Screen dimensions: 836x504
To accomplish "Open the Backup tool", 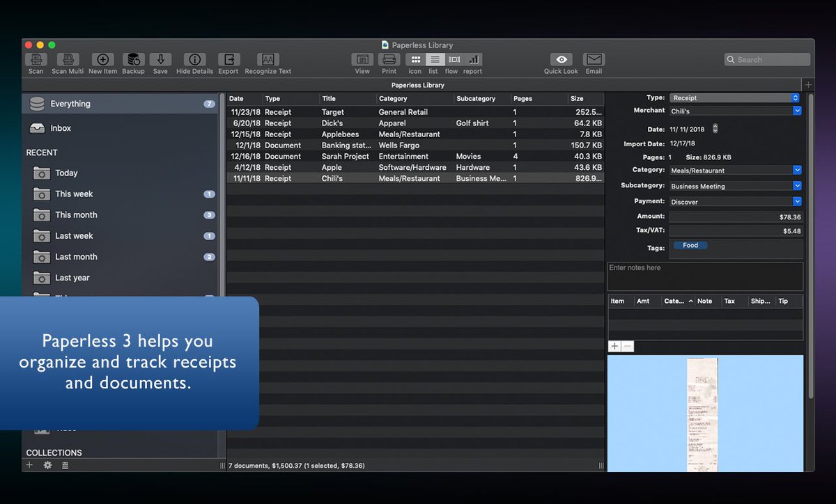I will [x=133, y=60].
